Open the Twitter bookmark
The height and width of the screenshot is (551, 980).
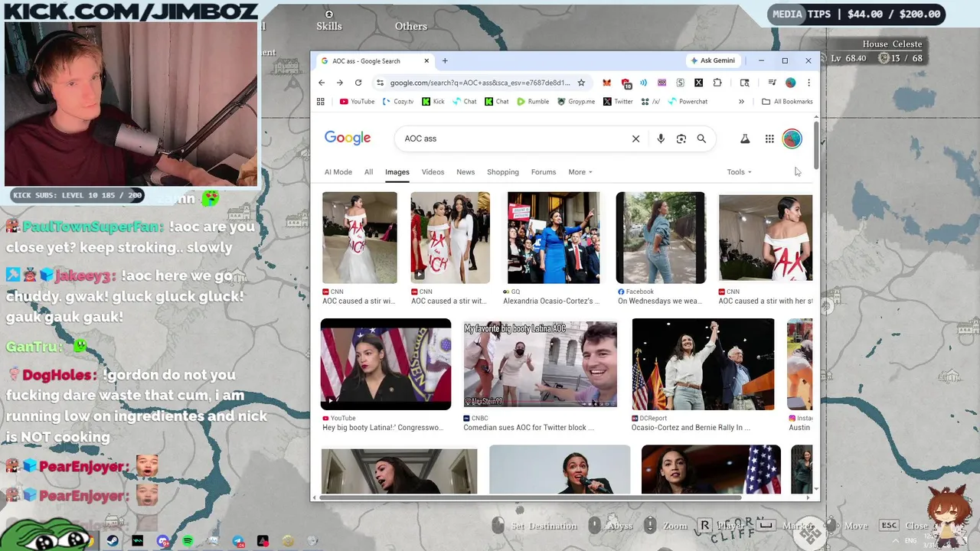[x=617, y=102]
